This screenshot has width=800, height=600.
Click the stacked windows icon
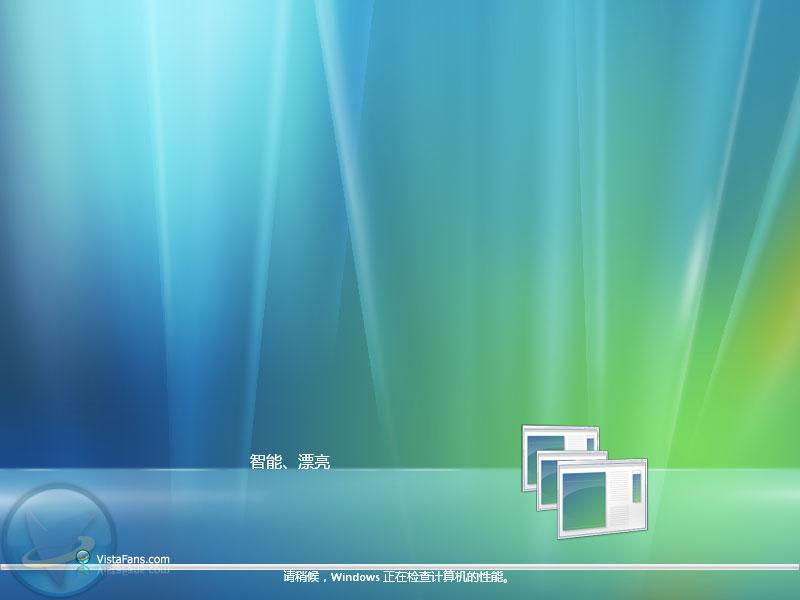tap(584, 482)
